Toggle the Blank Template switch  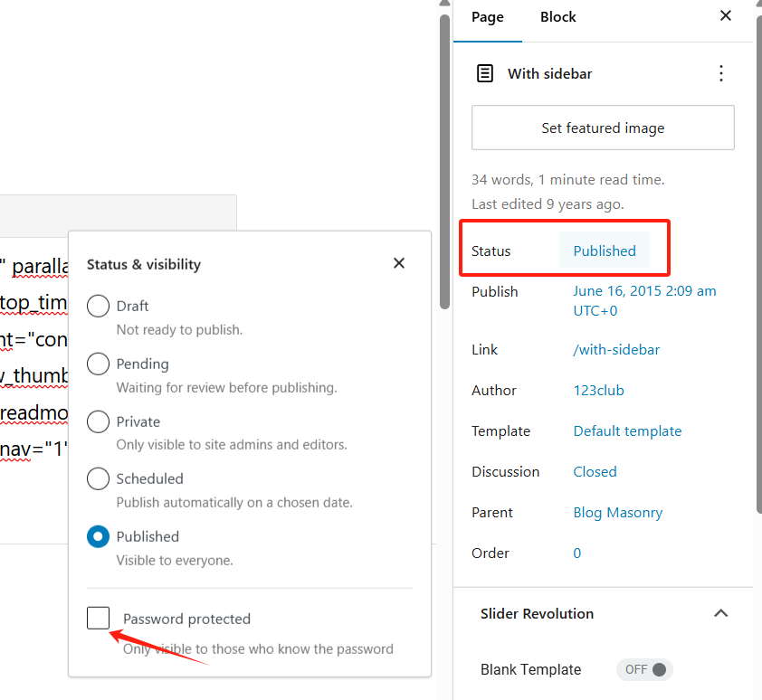645,669
